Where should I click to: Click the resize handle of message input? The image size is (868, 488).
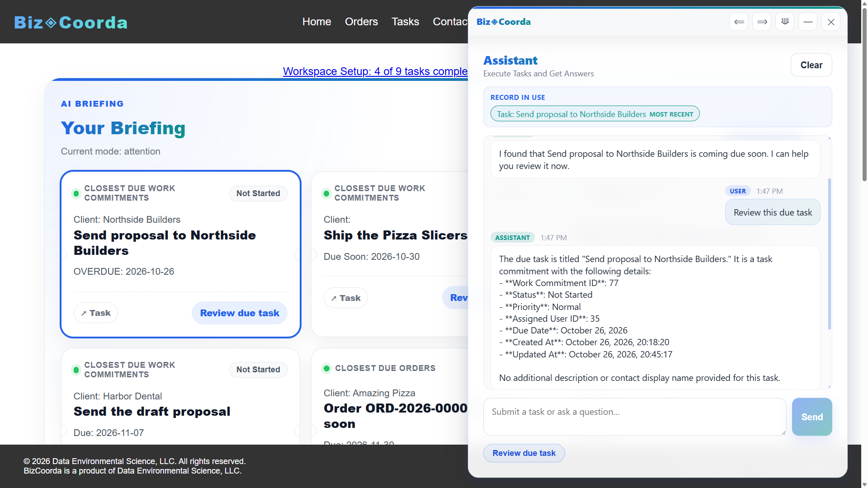tap(783, 432)
